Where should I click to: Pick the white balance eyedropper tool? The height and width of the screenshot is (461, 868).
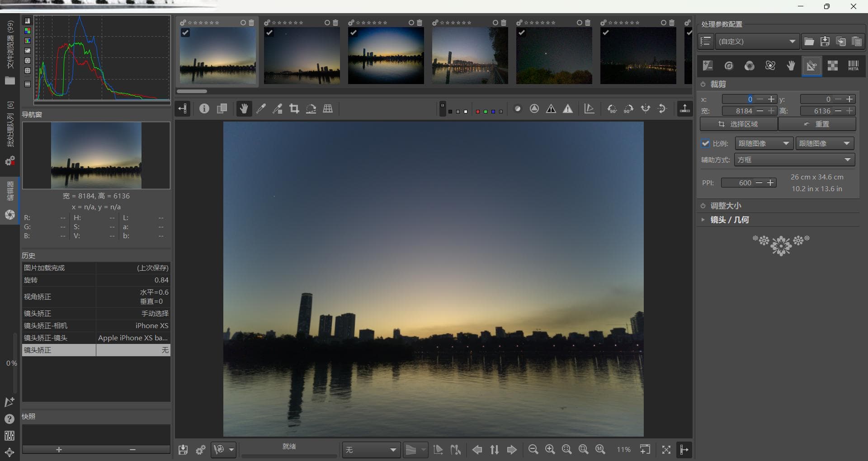[261, 109]
